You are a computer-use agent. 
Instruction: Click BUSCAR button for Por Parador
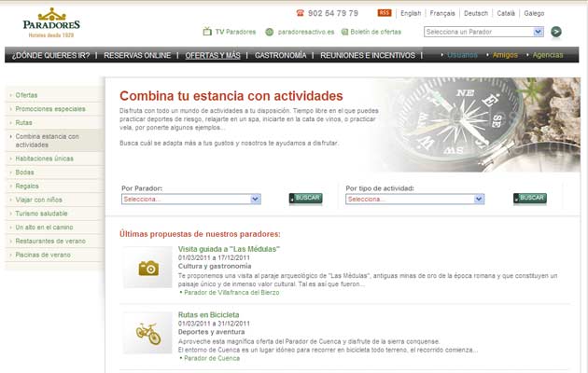(305, 199)
